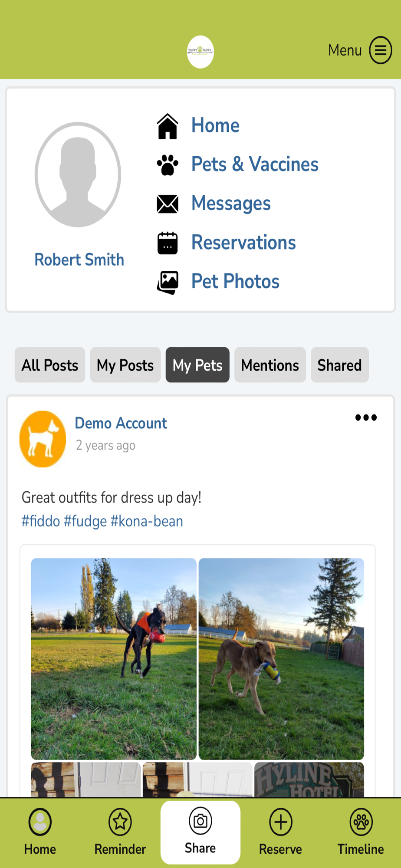Expand the post's three-dot options menu
The image size is (401, 868).
pos(366,418)
